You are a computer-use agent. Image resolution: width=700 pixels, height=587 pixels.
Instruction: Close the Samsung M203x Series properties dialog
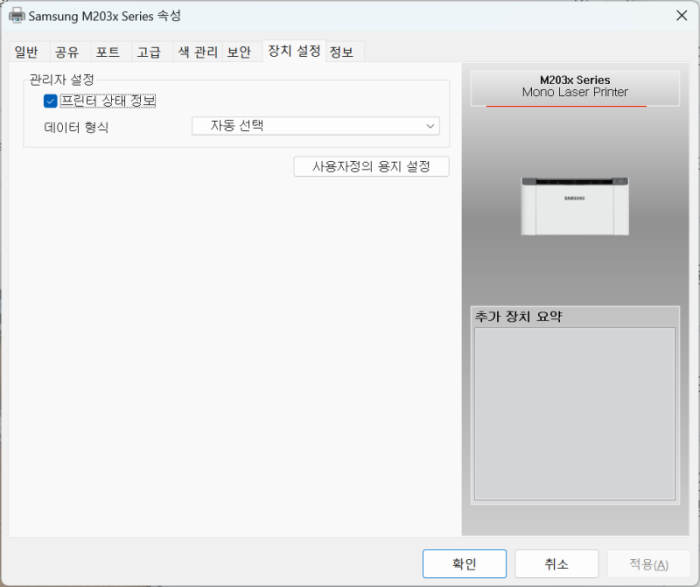tap(681, 16)
